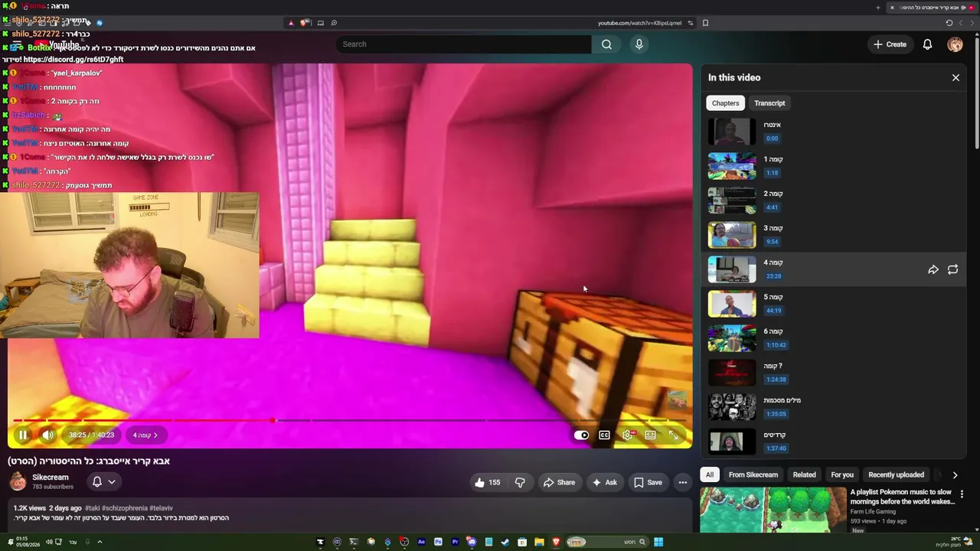Viewport: 980px width, 551px height.
Task: Jump to chapter at 1:18
Action: (772, 173)
